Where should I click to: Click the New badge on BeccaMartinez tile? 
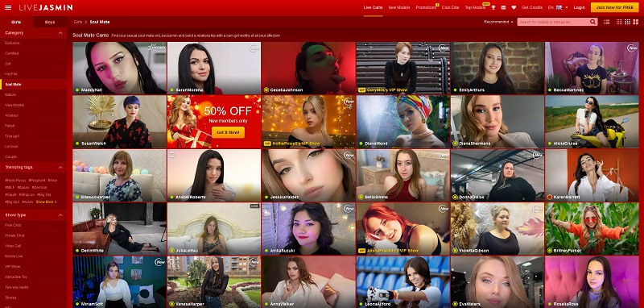[x=633, y=48]
